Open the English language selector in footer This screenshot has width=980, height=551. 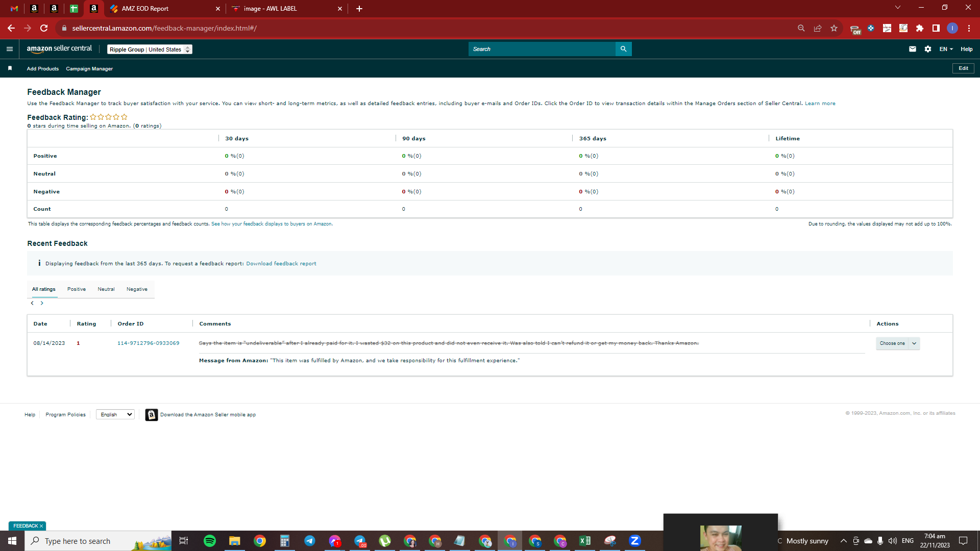(x=115, y=415)
